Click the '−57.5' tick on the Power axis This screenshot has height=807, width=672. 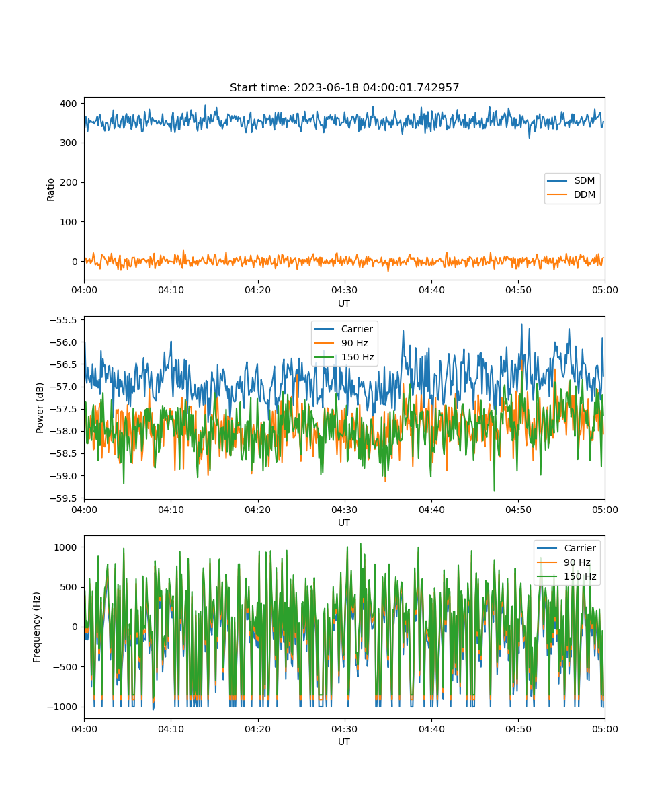(65, 409)
